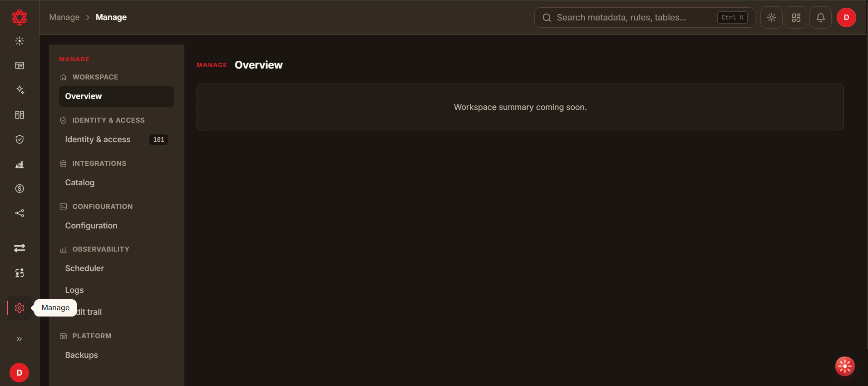
Task: Open the sunburst icon in left rail
Action: [x=20, y=41]
